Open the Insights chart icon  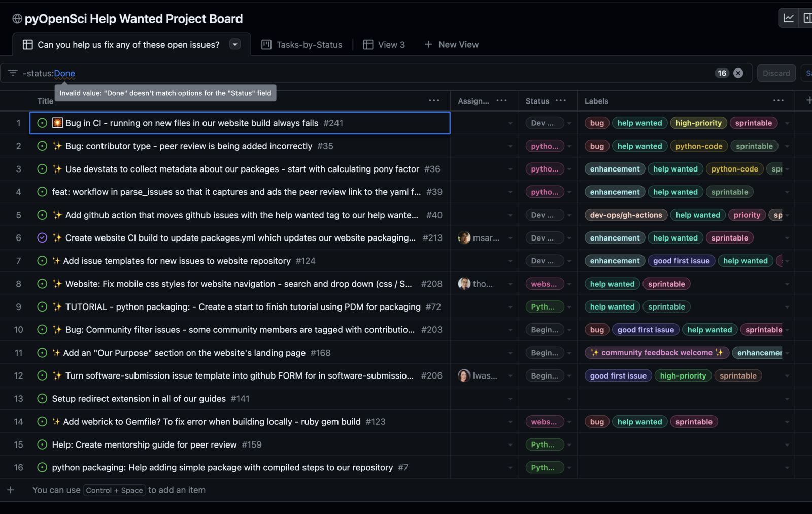click(788, 18)
